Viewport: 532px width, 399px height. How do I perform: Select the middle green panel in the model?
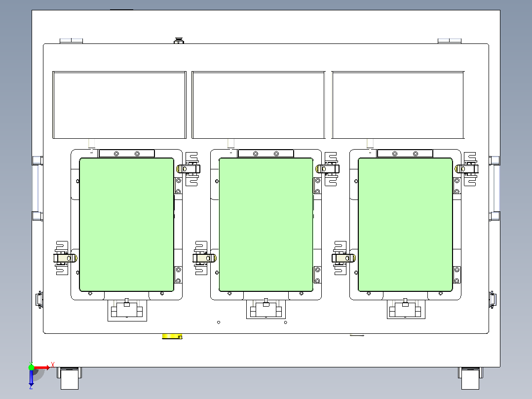point(266,225)
